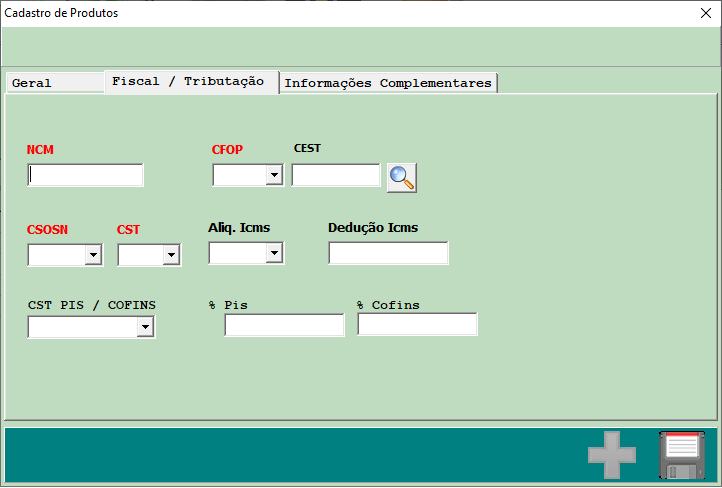Click the floppy disk save icon
This screenshot has height=488, width=722.
click(x=682, y=455)
